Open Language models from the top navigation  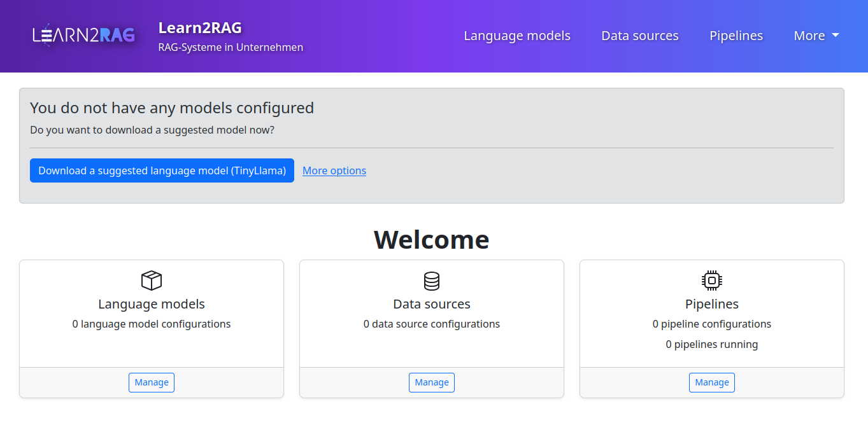517,36
